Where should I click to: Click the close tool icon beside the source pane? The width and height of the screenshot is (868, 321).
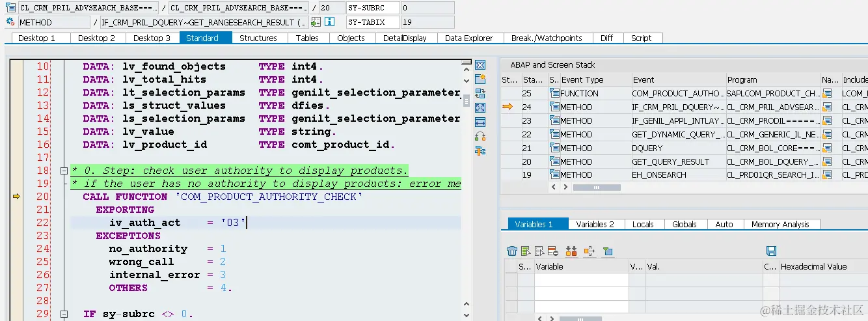pos(481,65)
